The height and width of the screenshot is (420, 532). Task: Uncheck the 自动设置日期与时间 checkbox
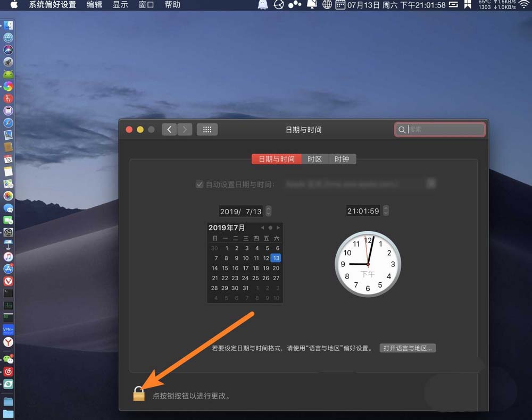(199, 184)
